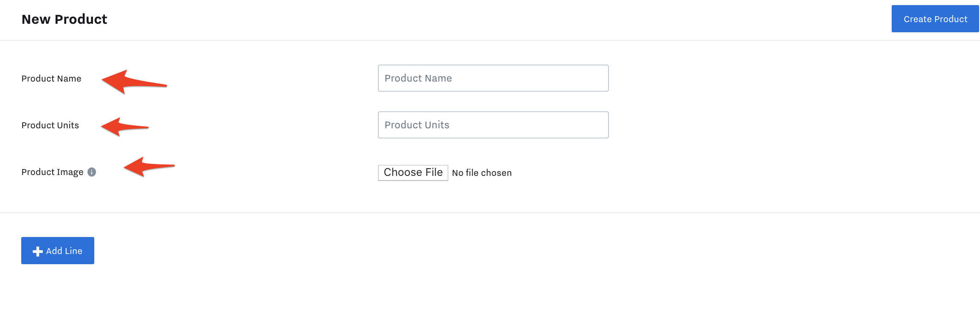Click red arrow pointing at Product Units
The height and width of the screenshot is (316, 980).
pos(125,127)
